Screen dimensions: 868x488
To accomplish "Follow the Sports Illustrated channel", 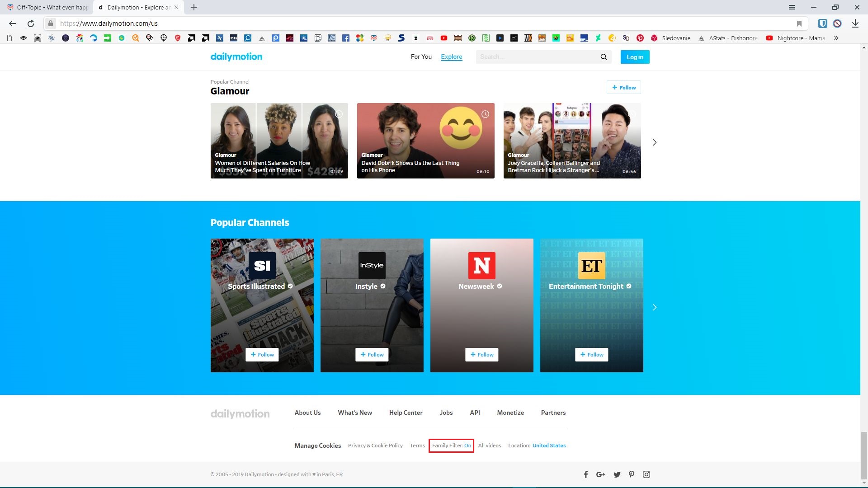I will [262, 355].
